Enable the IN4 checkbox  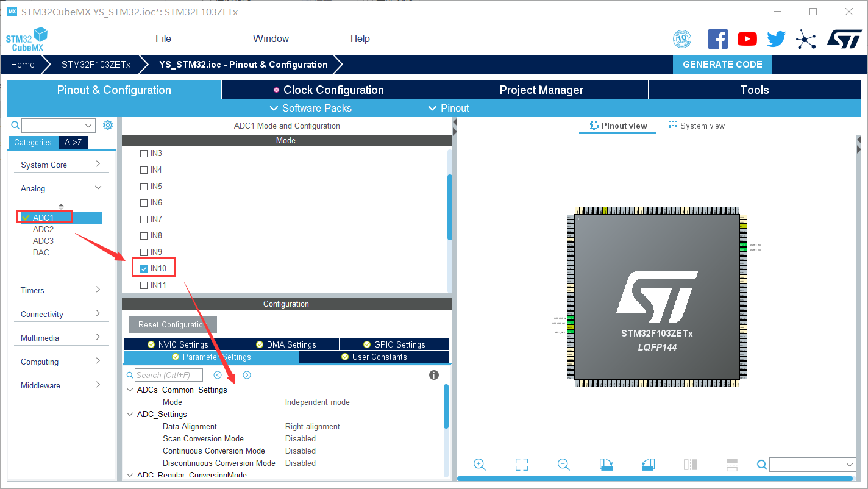[144, 170]
